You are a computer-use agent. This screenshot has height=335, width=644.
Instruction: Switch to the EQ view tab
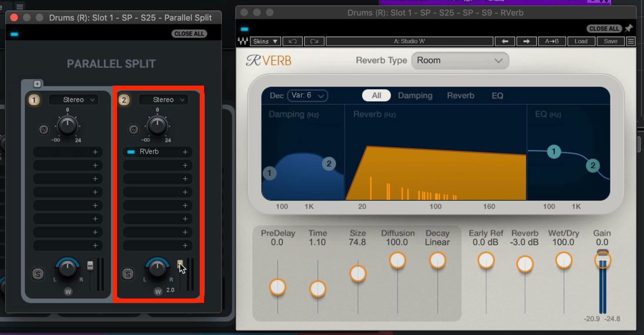click(497, 96)
